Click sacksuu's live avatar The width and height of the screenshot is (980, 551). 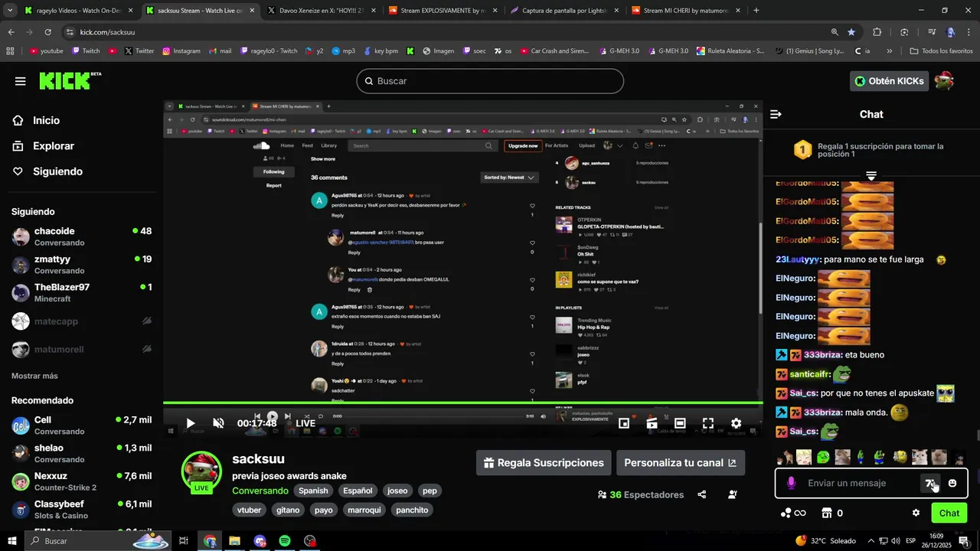(201, 472)
